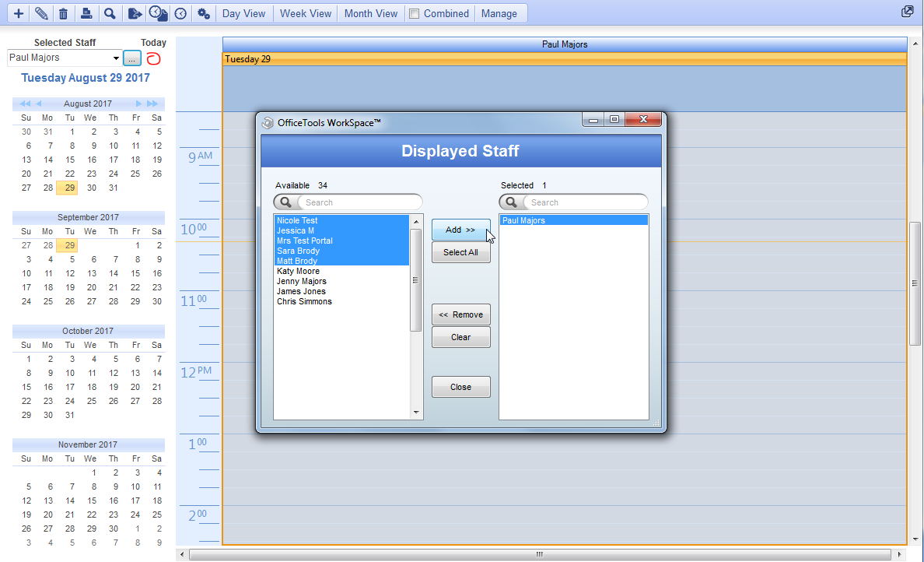Go to next month with single right arrow
This screenshot has width=924, height=562.
pos(138,104)
